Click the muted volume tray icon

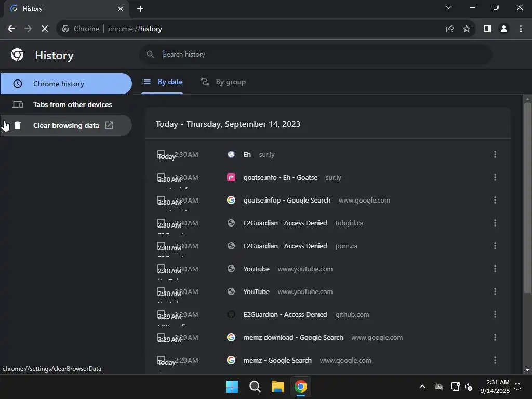[469, 387]
